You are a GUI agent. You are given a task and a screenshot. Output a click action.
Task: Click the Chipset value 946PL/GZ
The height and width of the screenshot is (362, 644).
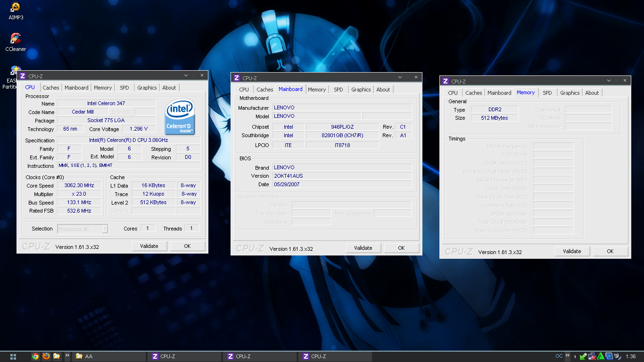tap(342, 127)
